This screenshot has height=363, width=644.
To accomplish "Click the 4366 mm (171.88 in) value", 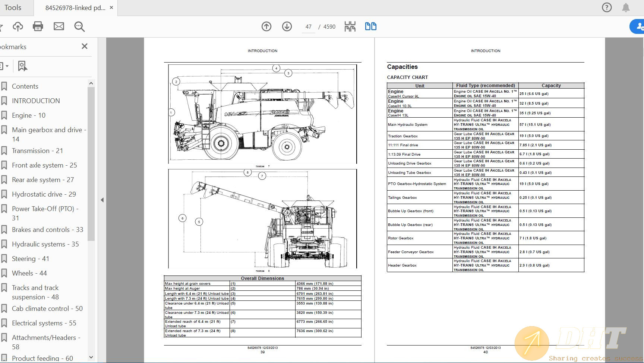I will (x=315, y=284).
